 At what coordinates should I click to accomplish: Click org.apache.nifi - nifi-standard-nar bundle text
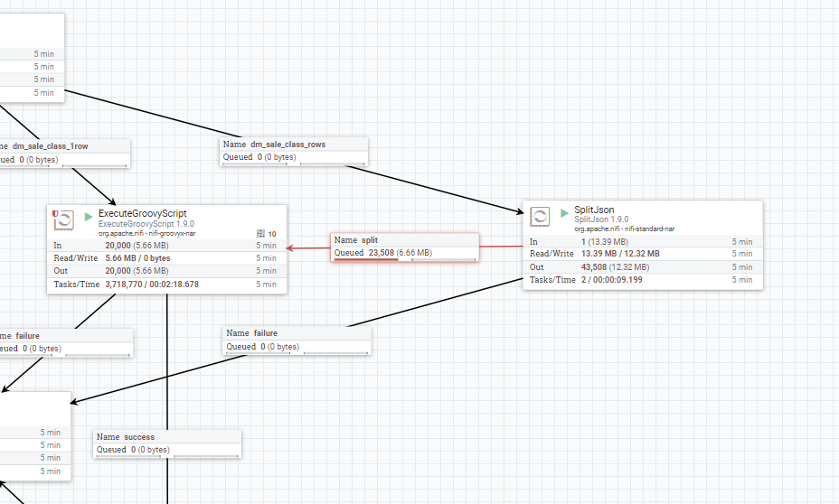(625, 229)
